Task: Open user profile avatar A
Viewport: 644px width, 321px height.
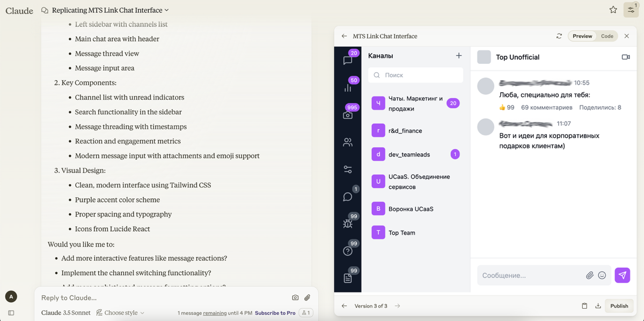Action: [x=11, y=296]
